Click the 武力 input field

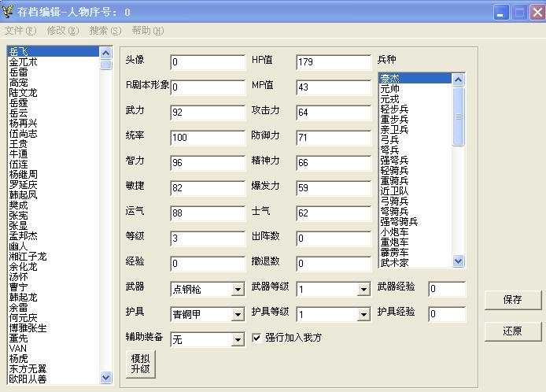click(x=208, y=113)
